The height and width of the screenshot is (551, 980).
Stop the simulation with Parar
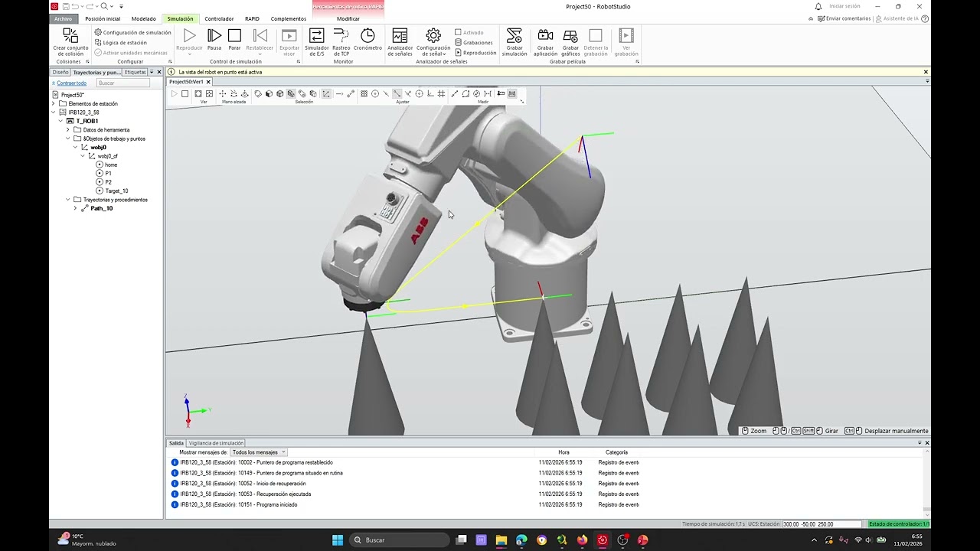[x=234, y=40]
